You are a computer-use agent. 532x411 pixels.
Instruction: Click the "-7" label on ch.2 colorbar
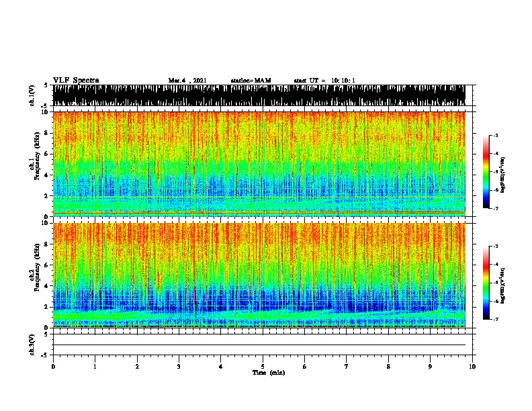[495, 320]
